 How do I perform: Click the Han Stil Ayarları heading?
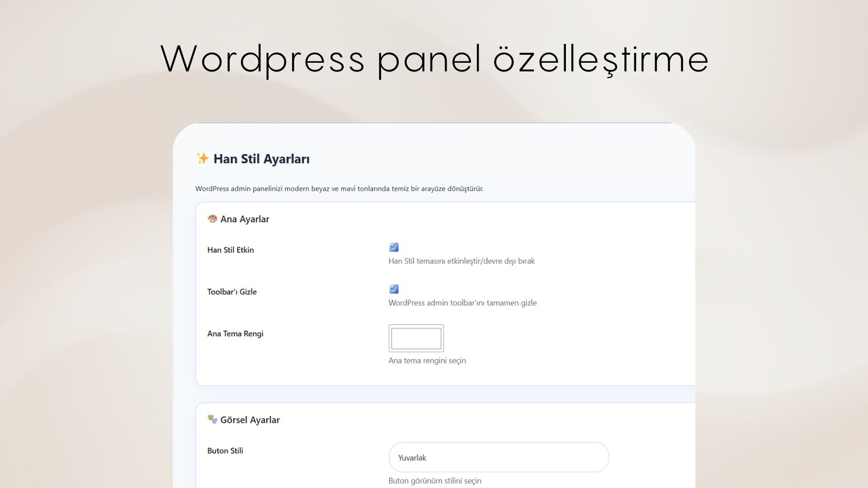[x=261, y=159]
